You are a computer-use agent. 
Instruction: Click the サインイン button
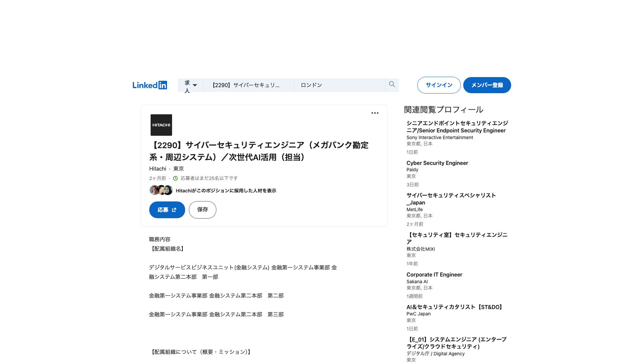(439, 85)
